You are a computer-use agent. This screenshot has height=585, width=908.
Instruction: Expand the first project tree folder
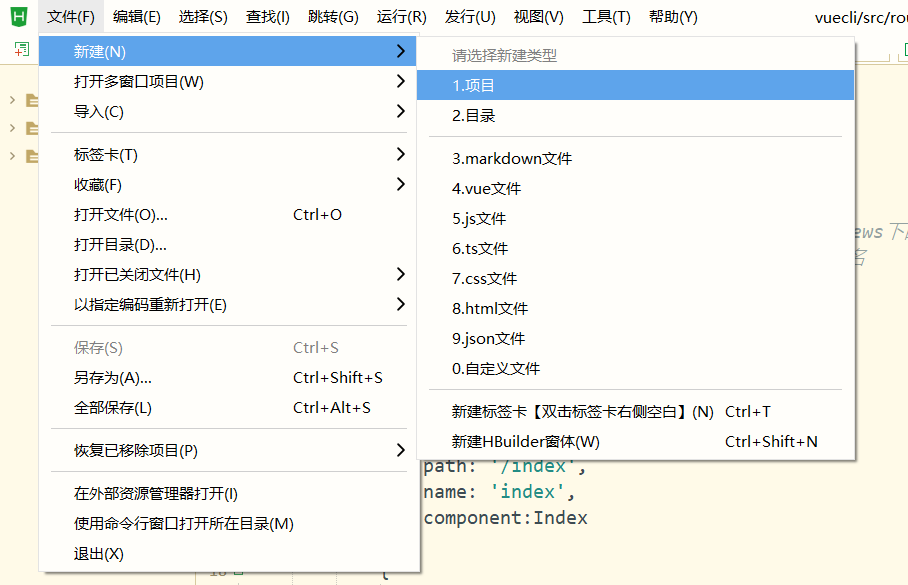[x=12, y=100]
